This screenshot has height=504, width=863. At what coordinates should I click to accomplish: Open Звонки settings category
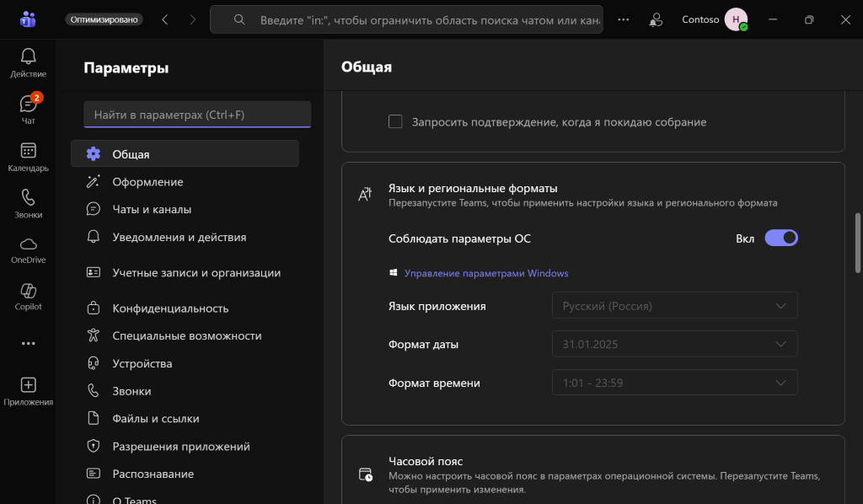[x=185, y=391]
